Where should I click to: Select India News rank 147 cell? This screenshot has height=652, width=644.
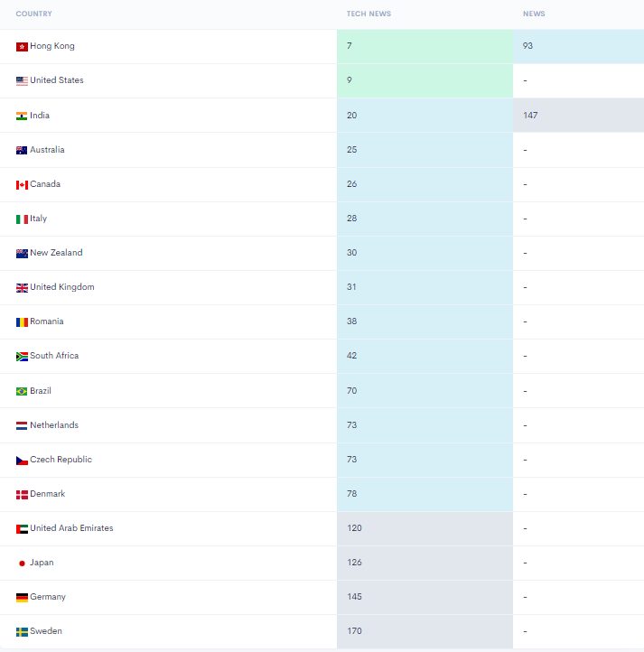tap(578, 116)
